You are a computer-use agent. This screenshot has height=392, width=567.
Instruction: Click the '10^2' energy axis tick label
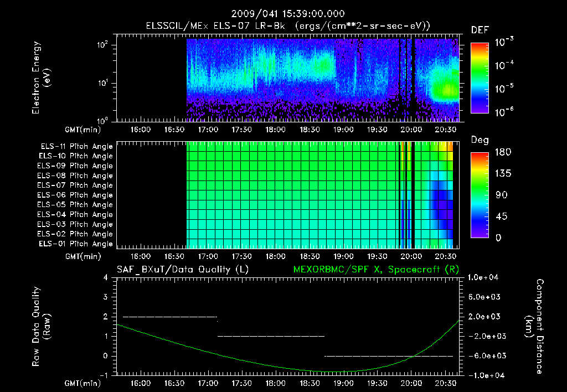102,45
